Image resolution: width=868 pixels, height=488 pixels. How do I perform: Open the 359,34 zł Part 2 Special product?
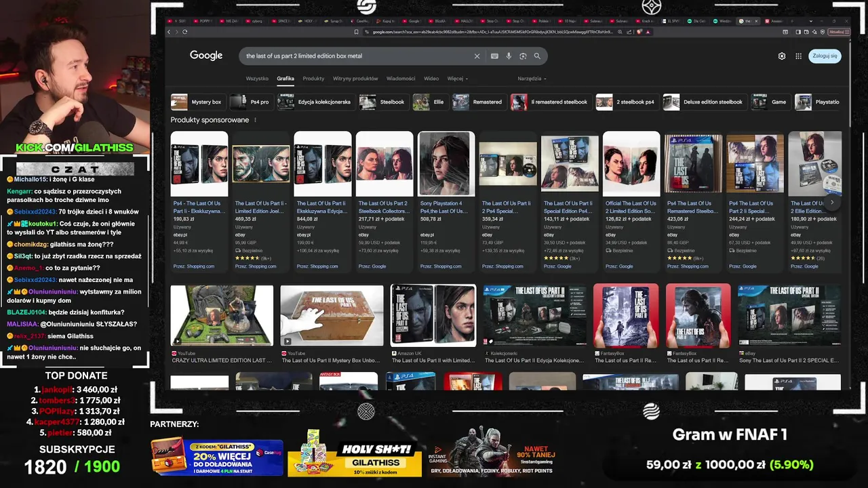(508, 201)
